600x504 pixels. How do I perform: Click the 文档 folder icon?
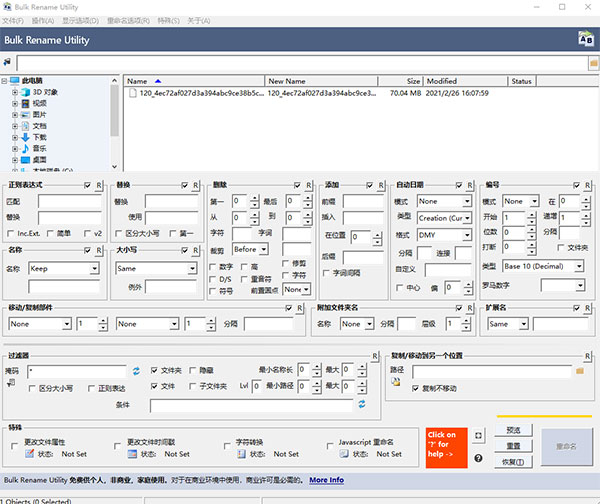tap(25, 126)
